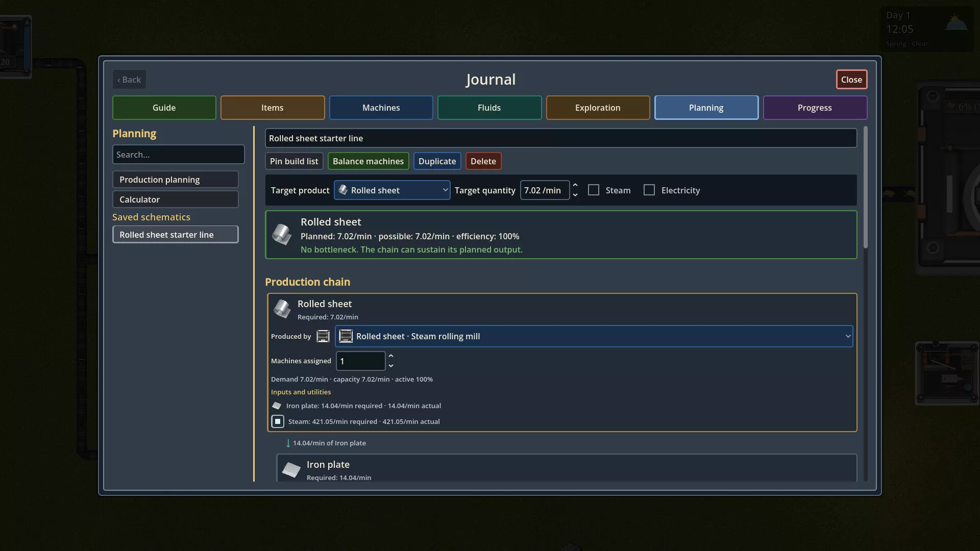
Task: Switch to the Fluids tab
Action: click(489, 108)
